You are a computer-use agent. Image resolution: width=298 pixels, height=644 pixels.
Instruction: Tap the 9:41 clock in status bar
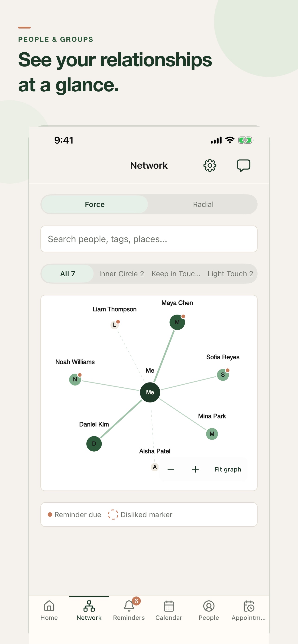[64, 140]
